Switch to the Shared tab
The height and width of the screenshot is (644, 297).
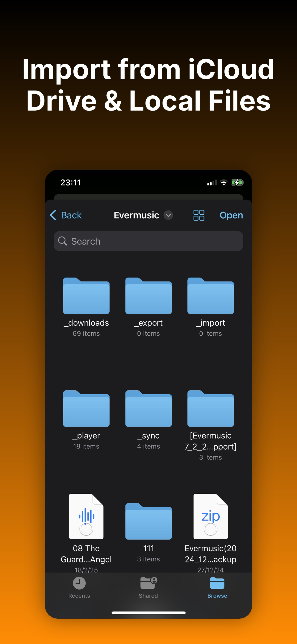[148, 588]
